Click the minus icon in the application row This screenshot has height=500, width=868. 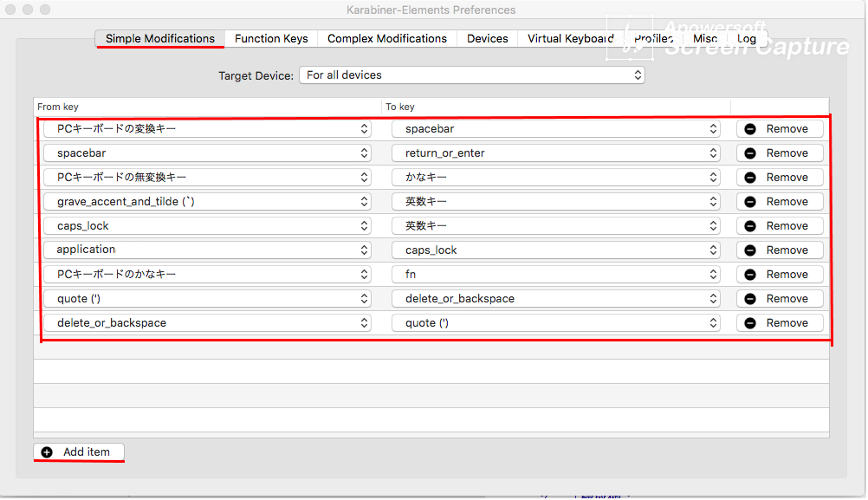coord(750,250)
